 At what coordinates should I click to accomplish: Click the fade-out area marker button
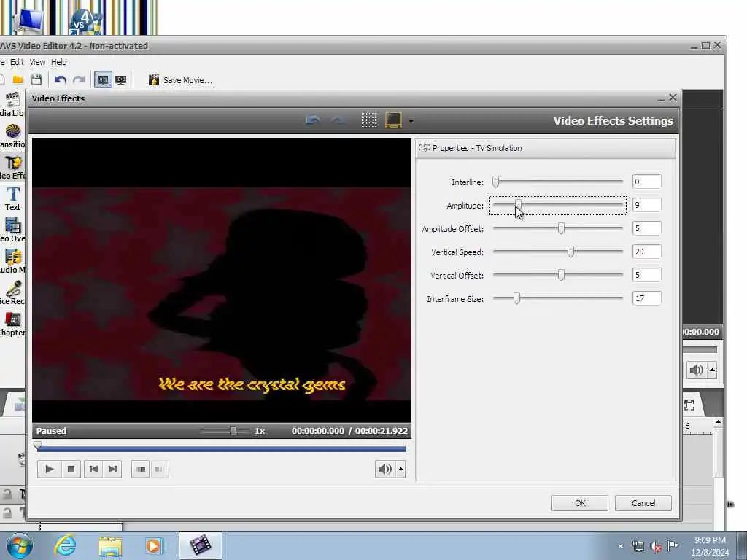click(159, 469)
